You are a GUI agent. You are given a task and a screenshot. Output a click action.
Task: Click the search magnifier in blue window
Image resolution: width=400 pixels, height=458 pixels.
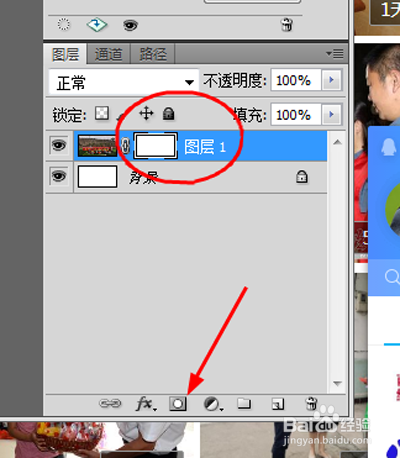click(392, 276)
